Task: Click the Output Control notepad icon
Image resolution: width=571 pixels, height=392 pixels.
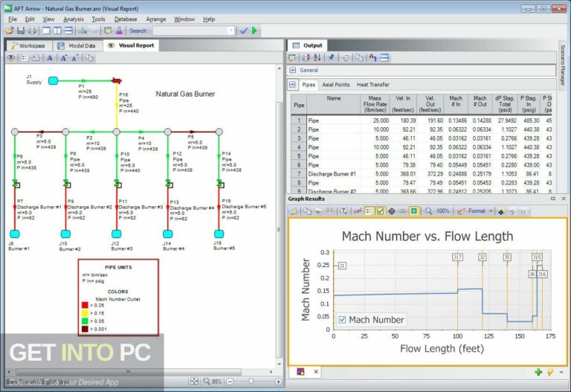Action: click(108, 31)
